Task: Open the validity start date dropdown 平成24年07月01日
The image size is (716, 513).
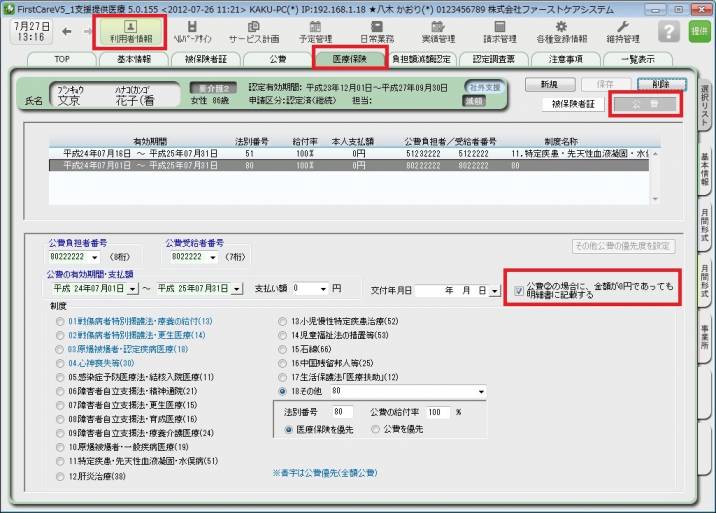Action: [132, 289]
